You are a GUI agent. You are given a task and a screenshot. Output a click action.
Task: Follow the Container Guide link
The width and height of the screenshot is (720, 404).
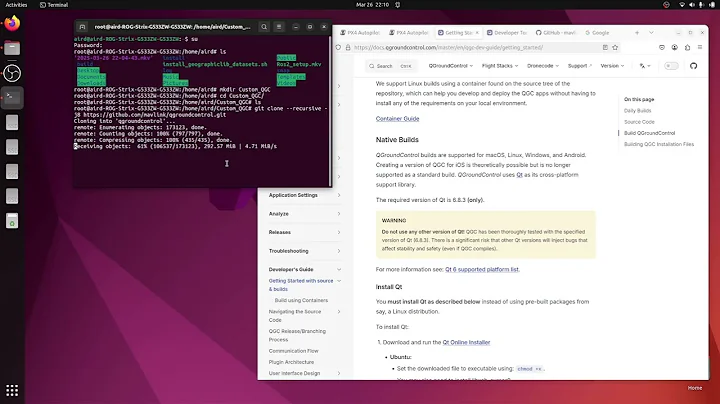(397, 119)
